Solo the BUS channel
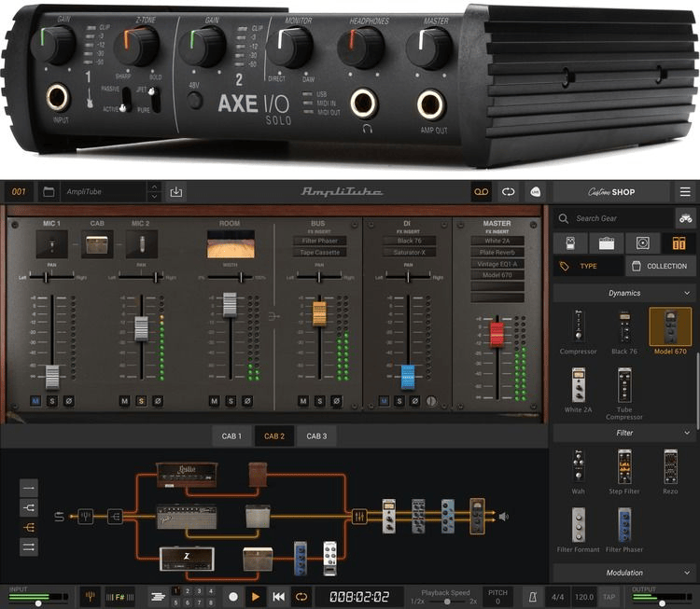The image size is (700, 609). tap(319, 401)
